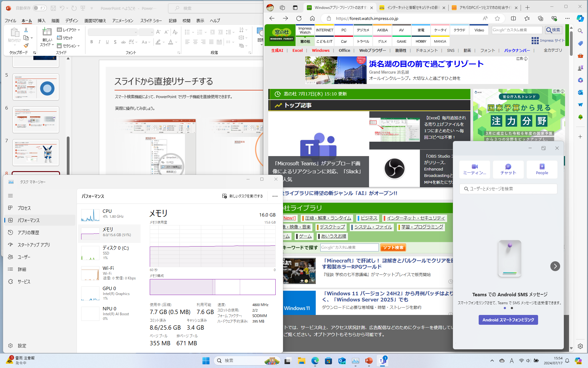Open Copilot in the Edge toolbar

[580, 18]
